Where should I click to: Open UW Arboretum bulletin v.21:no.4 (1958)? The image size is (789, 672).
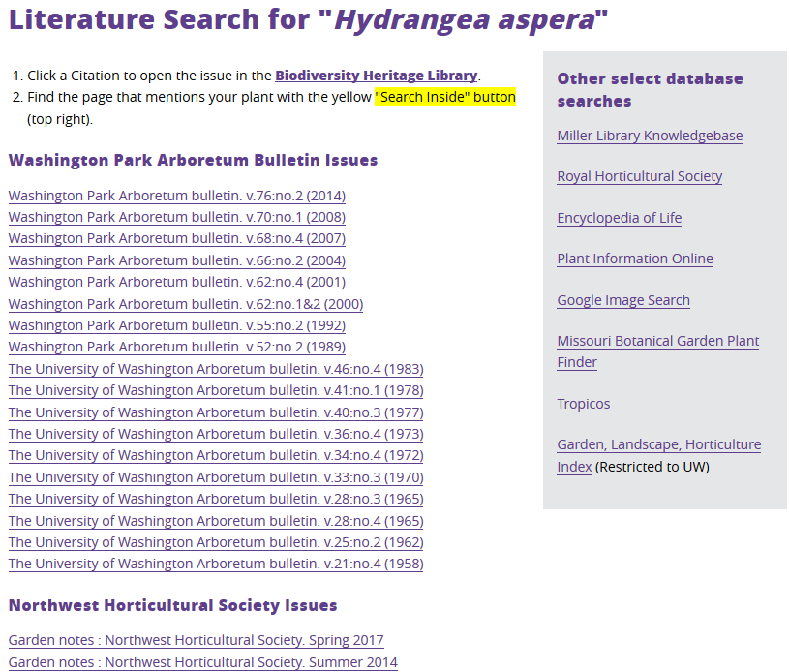(216, 564)
